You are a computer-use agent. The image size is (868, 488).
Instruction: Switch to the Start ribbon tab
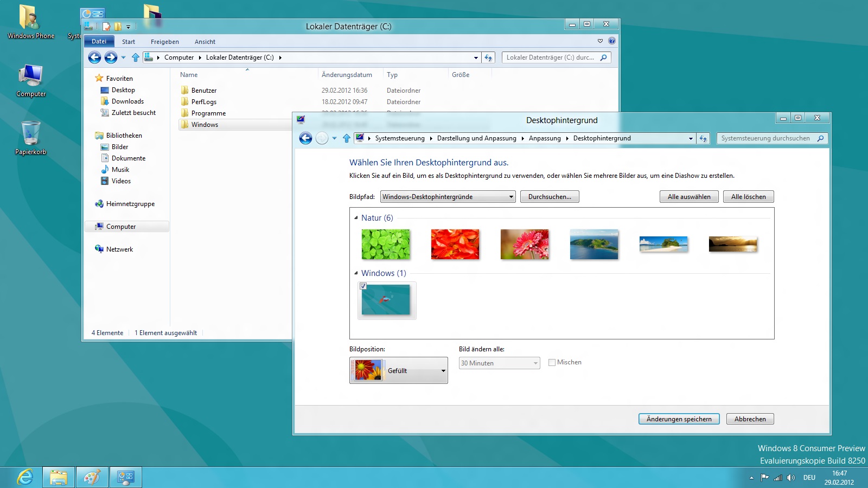pyautogui.click(x=129, y=42)
